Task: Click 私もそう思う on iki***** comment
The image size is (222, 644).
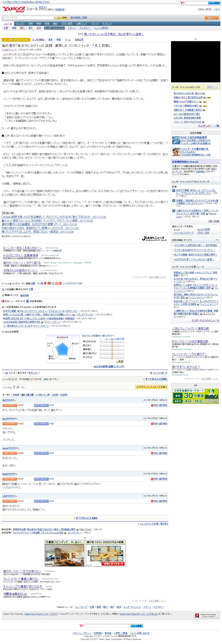Action: (10, 405)
